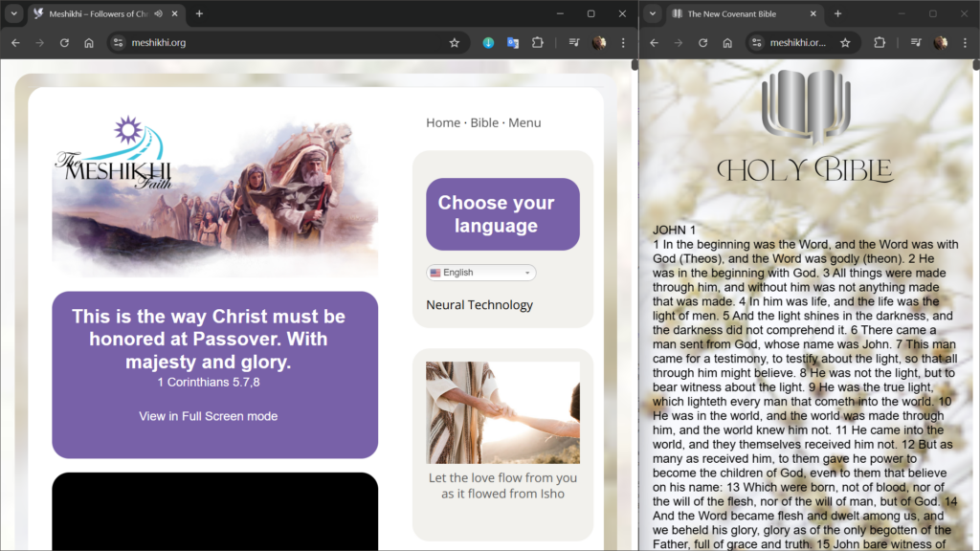Click the black video player area
980x551 pixels.
click(214, 511)
